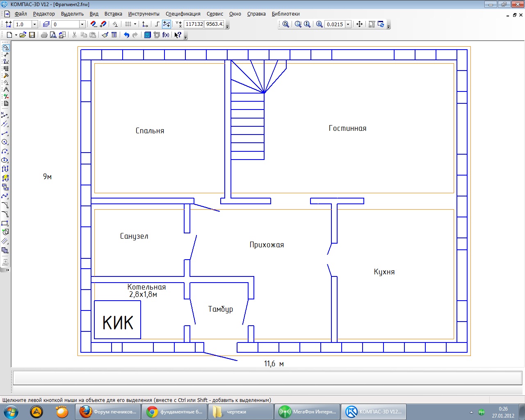Select the Circle drawing tool
The image size is (525, 420).
click(5, 142)
